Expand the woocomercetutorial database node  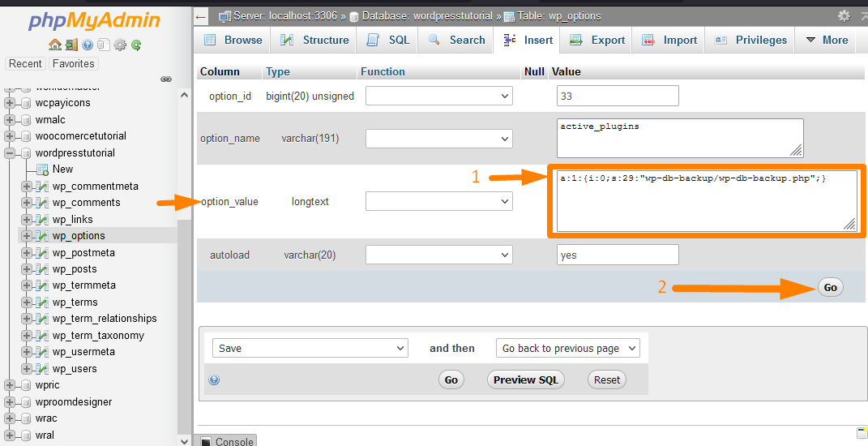(x=10, y=135)
